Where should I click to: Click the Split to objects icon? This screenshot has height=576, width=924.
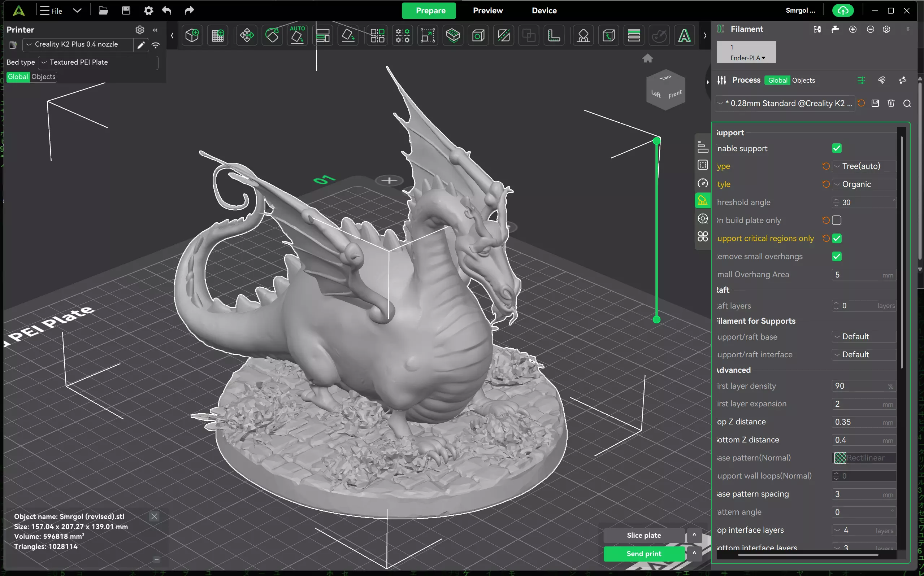[377, 36]
